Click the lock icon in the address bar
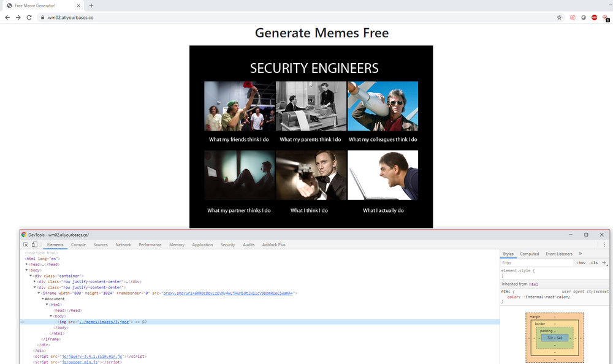Screen dimensions: 613x364 [42, 18]
